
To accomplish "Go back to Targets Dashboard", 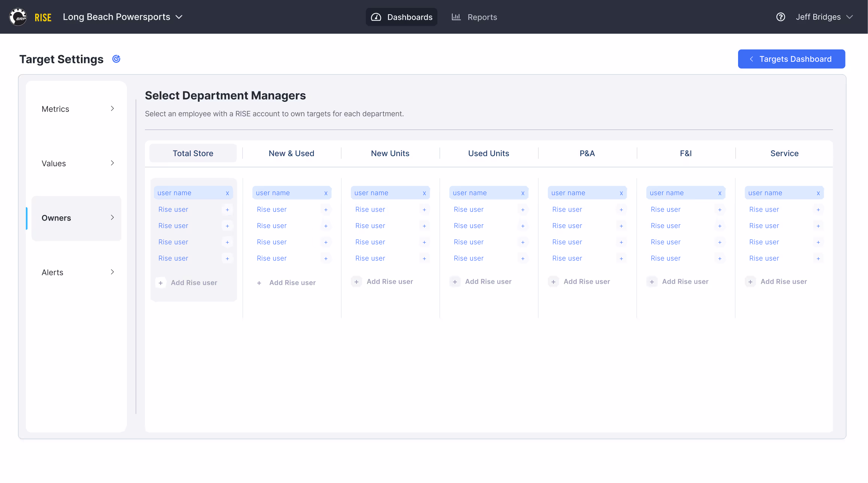I will (791, 59).
